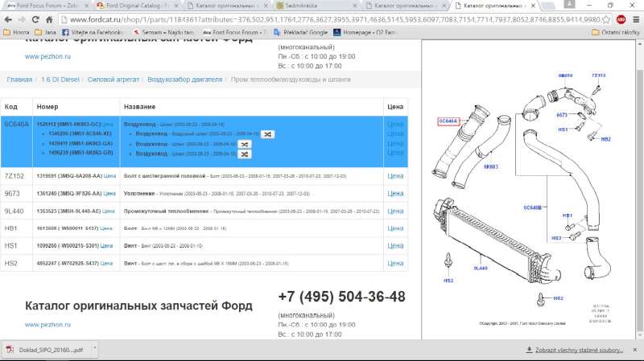Click the shuffle icon in the second Воздуховод sub-row
Screen dimensions: 644x361
pyautogui.click(x=244, y=144)
